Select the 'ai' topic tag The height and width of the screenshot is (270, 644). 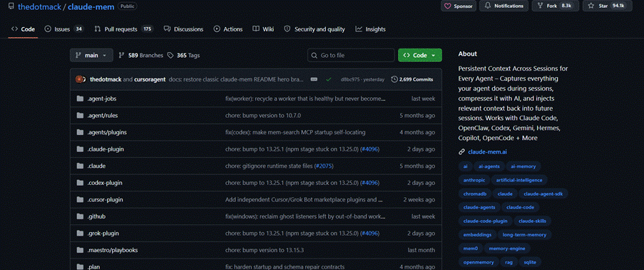tap(465, 166)
